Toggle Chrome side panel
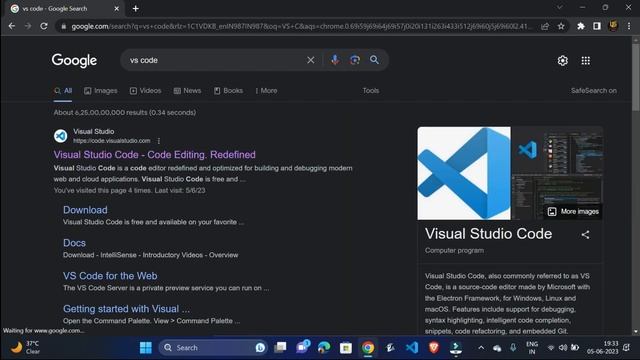Viewport: 640px width, 360px height. click(x=597, y=26)
